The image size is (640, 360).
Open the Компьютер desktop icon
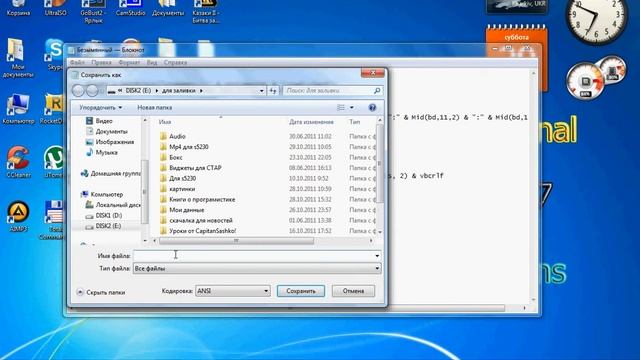[x=18, y=109]
